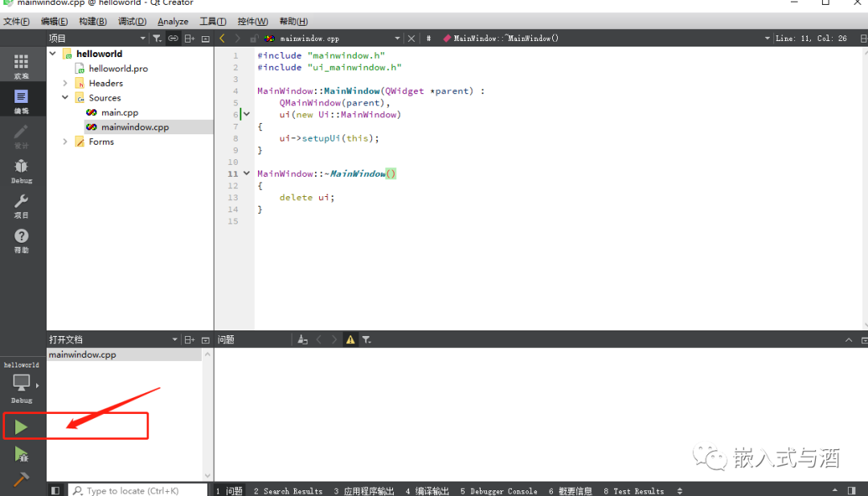The width and height of the screenshot is (868, 496).
Task: Click the filter icon in the project panel
Action: [x=158, y=39]
